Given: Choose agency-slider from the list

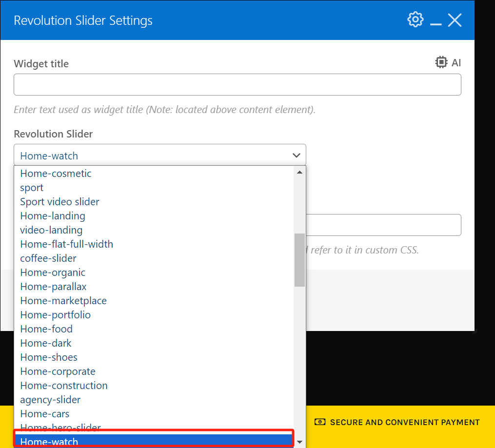Looking at the screenshot, I should point(50,400).
